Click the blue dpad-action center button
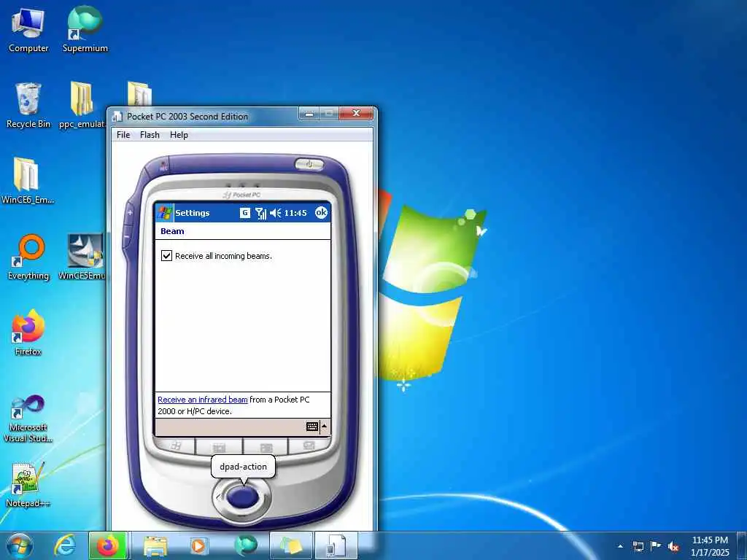The width and height of the screenshot is (747, 560). (242, 497)
